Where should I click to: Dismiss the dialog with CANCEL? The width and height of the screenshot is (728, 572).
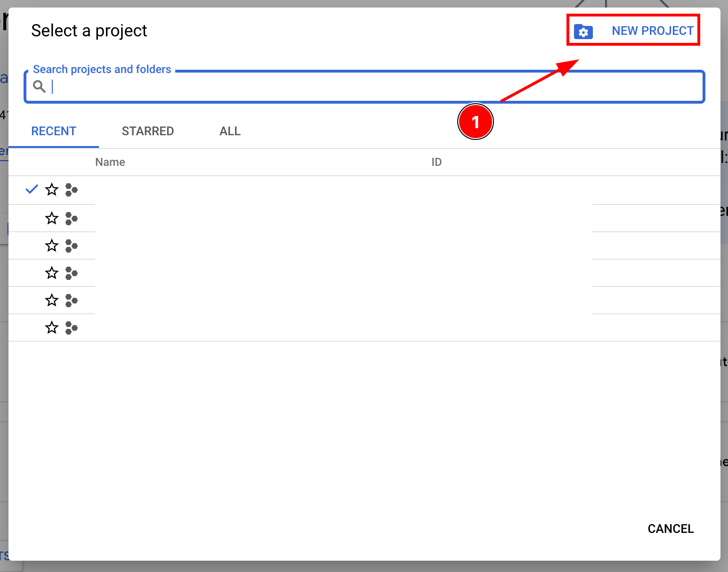coord(671,529)
